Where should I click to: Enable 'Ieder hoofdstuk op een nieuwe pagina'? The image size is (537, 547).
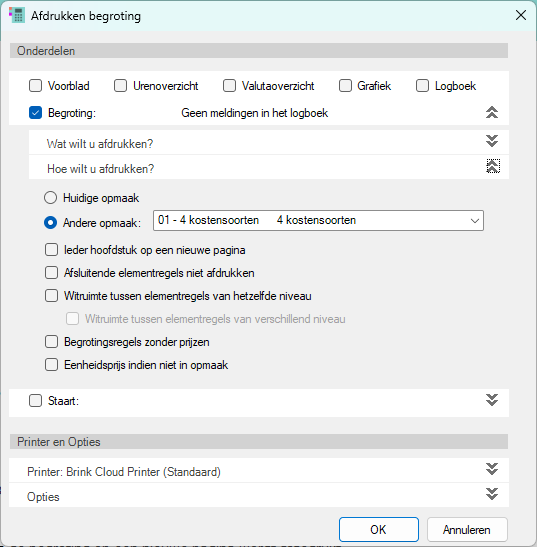[51, 250]
